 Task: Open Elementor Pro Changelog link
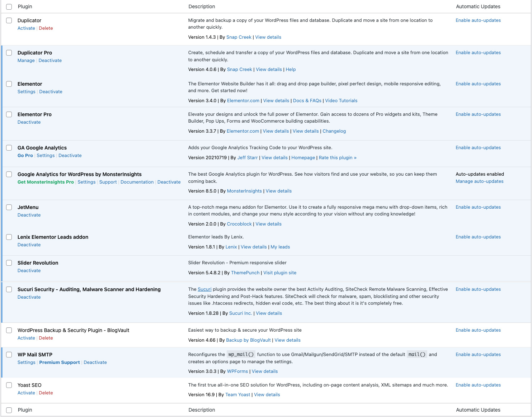click(x=334, y=131)
